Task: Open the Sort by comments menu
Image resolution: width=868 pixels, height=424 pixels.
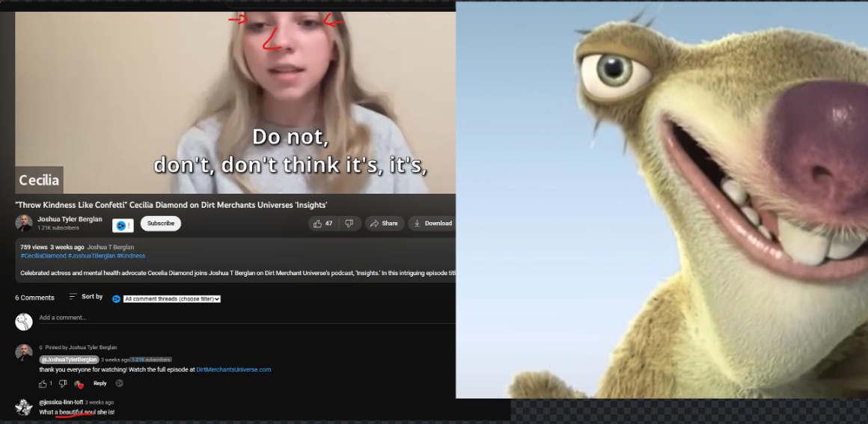Action: point(86,297)
